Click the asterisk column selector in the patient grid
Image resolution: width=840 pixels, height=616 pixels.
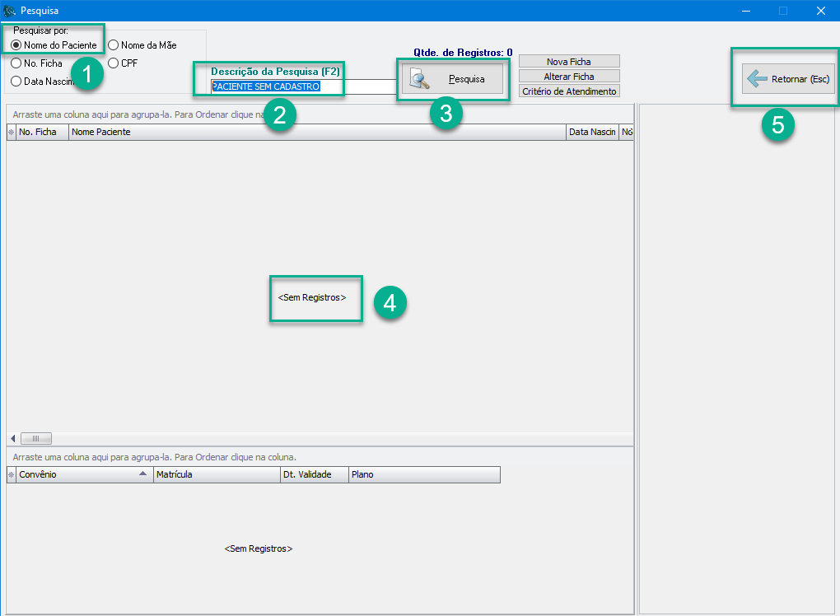pyautogui.click(x=11, y=132)
